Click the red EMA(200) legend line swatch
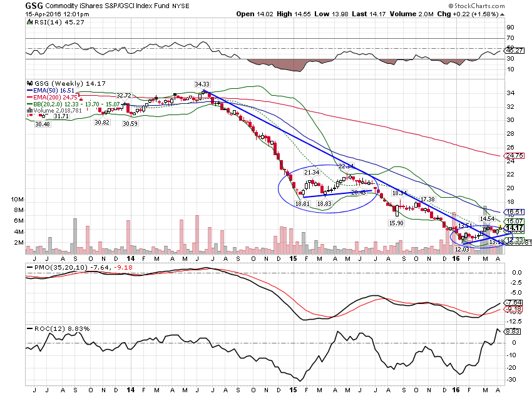Screen dimensions: 532x396 point(30,98)
